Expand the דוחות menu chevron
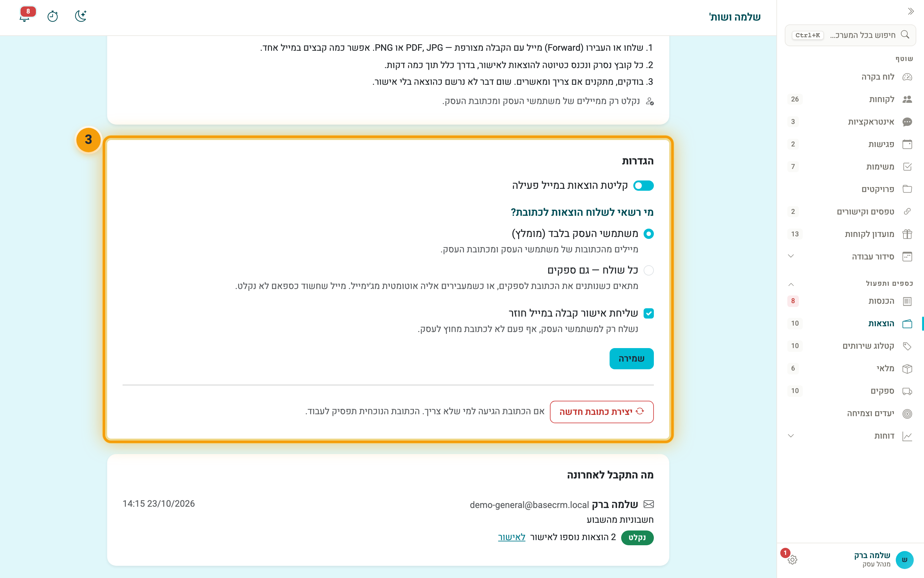This screenshot has width=924, height=578. click(x=791, y=436)
